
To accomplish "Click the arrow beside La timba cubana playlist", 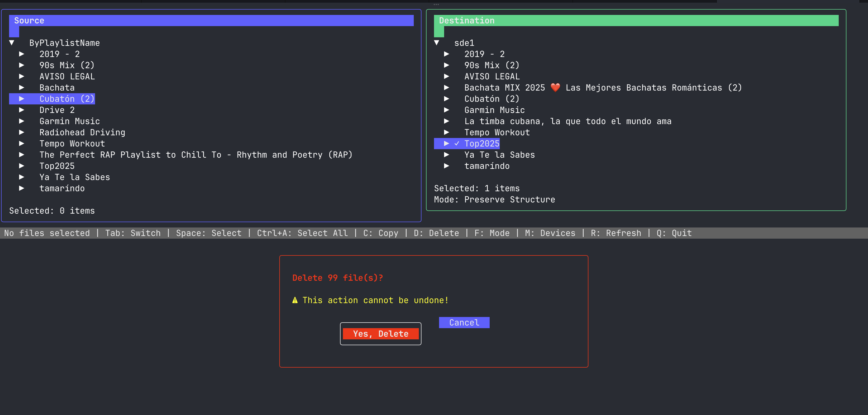I will 447,121.
